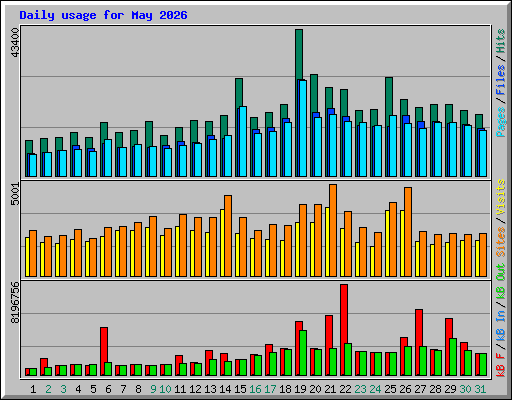Screen dimensions: 512x400
Task: Click day 22 on the x-axis
Action: [x=345, y=389]
